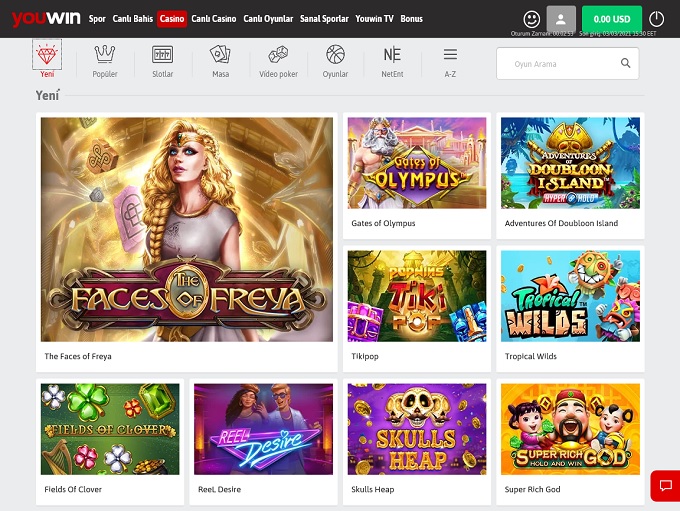Screen dimensions: 680x511
Task: Click the green 0.00 USD balance button
Action: coord(611,19)
